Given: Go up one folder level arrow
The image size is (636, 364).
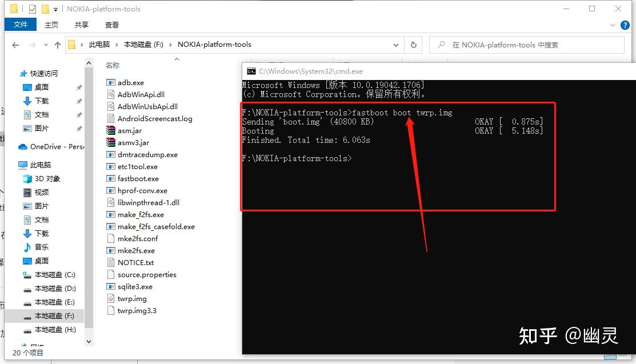Looking at the screenshot, I should click(58, 45).
